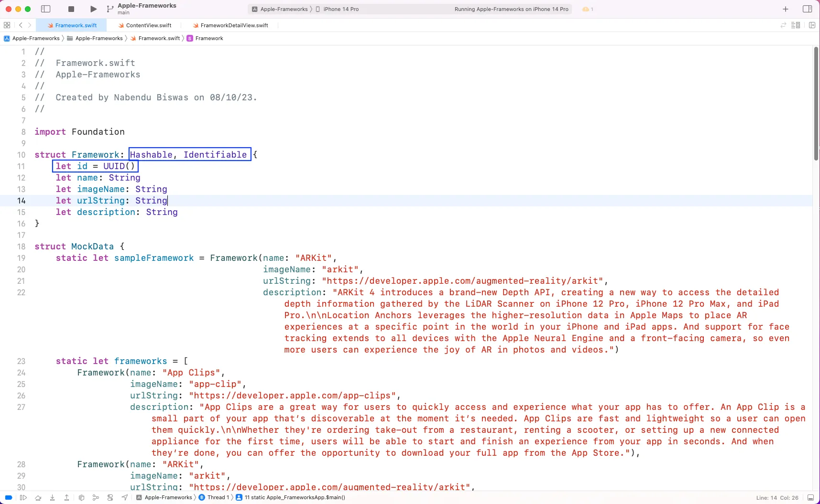
Task: Open the Library with plus button
Action: pos(785,9)
